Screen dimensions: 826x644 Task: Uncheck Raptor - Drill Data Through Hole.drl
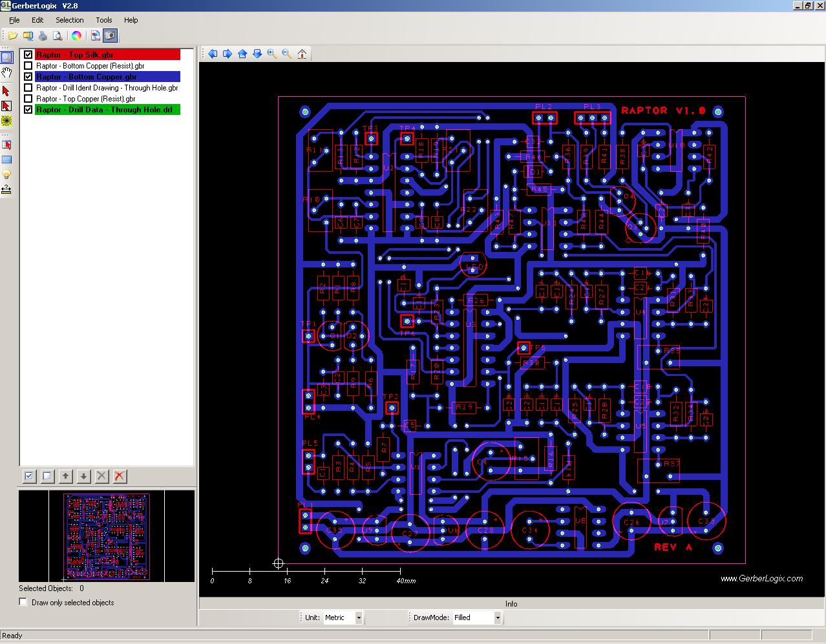[28, 110]
